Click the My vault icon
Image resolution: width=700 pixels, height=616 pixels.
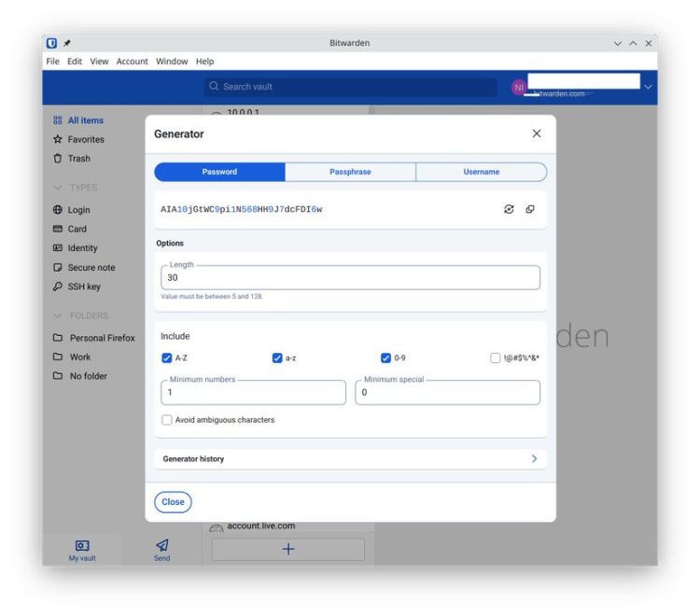[x=81, y=545]
